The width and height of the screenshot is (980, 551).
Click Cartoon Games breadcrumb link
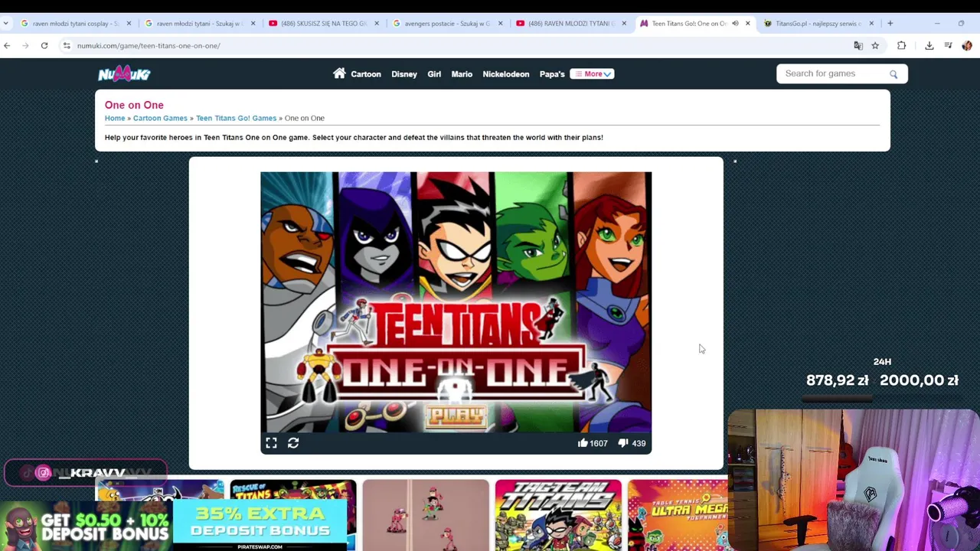tap(160, 118)
